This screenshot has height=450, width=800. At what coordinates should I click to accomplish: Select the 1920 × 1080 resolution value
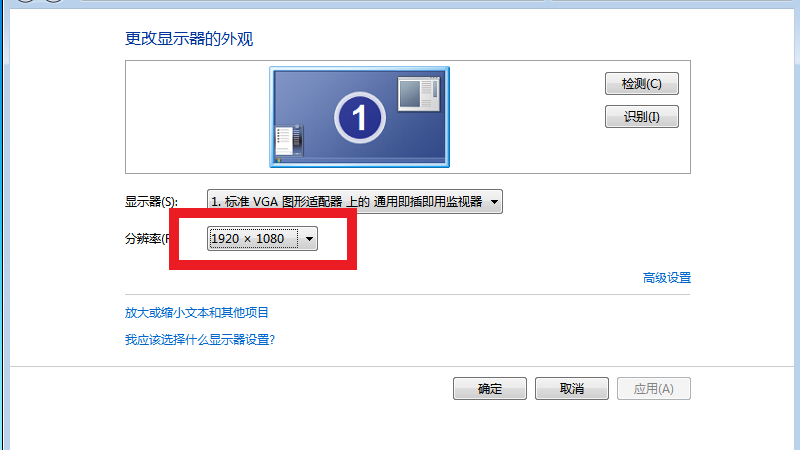click(x=254, y=239)
